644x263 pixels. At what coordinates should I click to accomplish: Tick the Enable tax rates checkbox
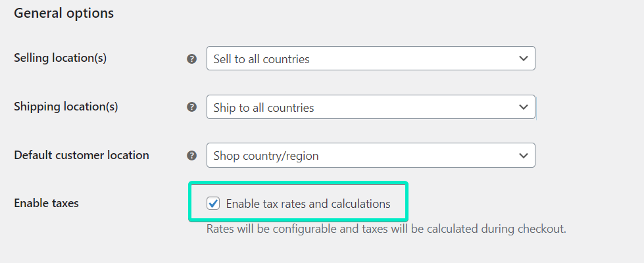tap(213, 203)
